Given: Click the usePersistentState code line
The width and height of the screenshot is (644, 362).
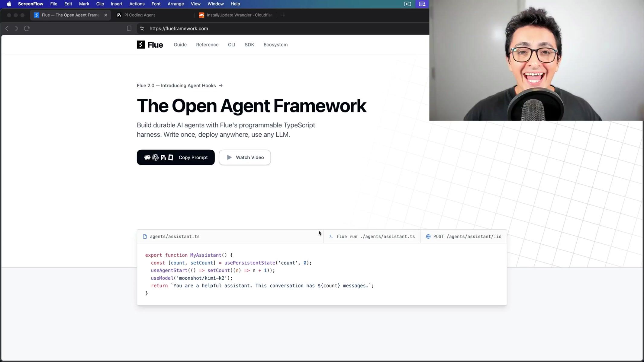Looking at the screenshot, I should click(231, 263).
